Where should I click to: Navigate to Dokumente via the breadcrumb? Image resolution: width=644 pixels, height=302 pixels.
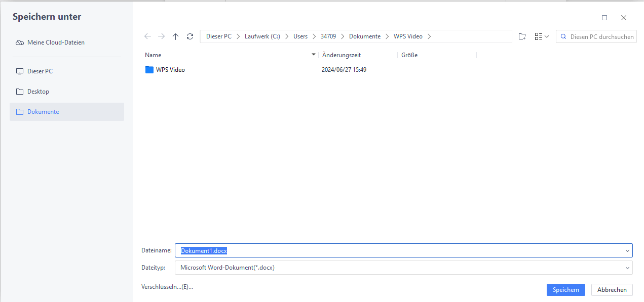coord(364,36)
